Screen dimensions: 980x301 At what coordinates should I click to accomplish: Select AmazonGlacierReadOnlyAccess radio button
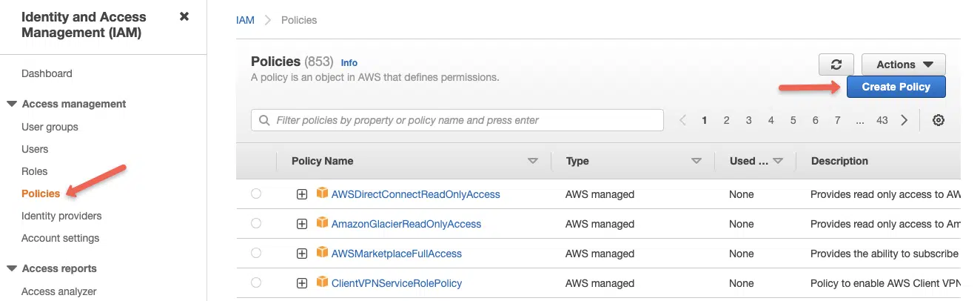256,223
